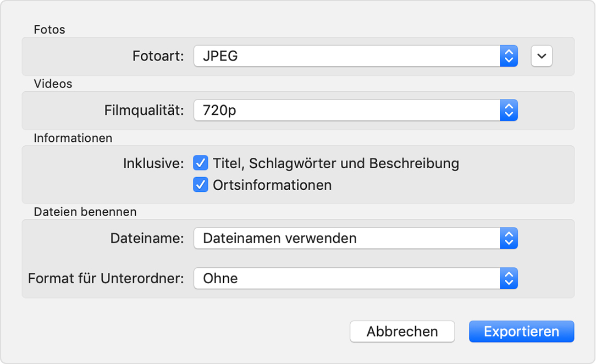Viewport: 596px width, 364px height.
Task: Disable the Ortsinformationen checkbox
Action: point(201,185)
